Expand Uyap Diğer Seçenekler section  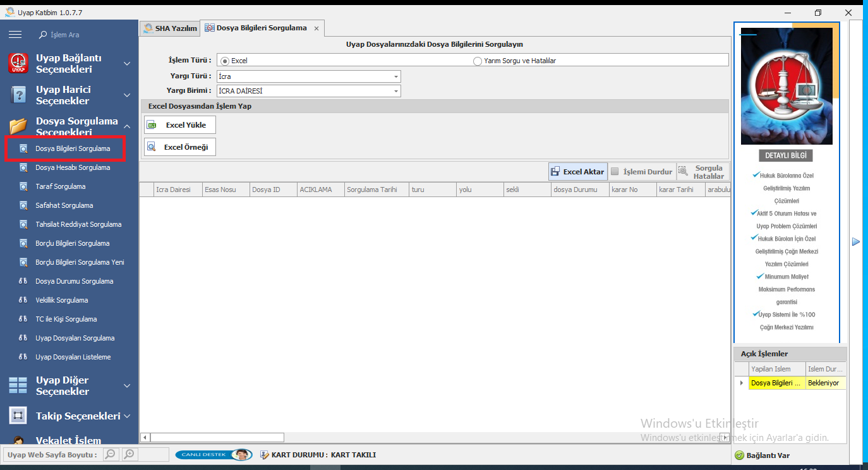pos(127,385)
